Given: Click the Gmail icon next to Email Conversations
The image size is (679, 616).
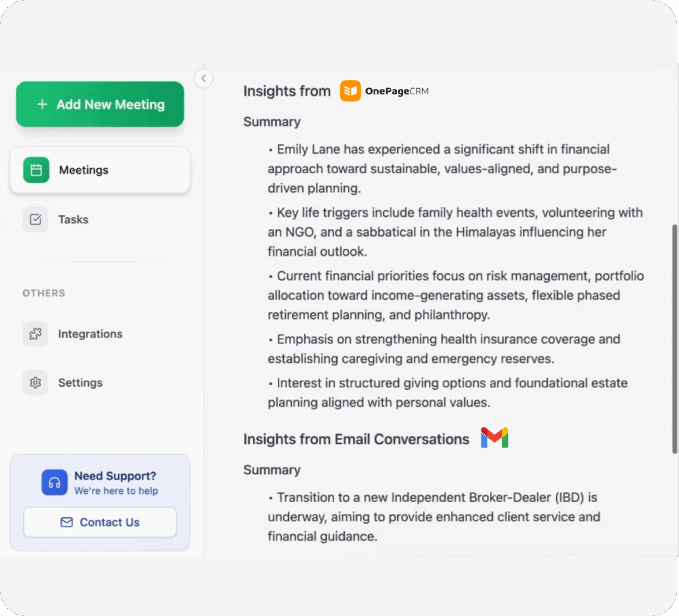Looking at the screenshot, I should click(x=495, y=438).
